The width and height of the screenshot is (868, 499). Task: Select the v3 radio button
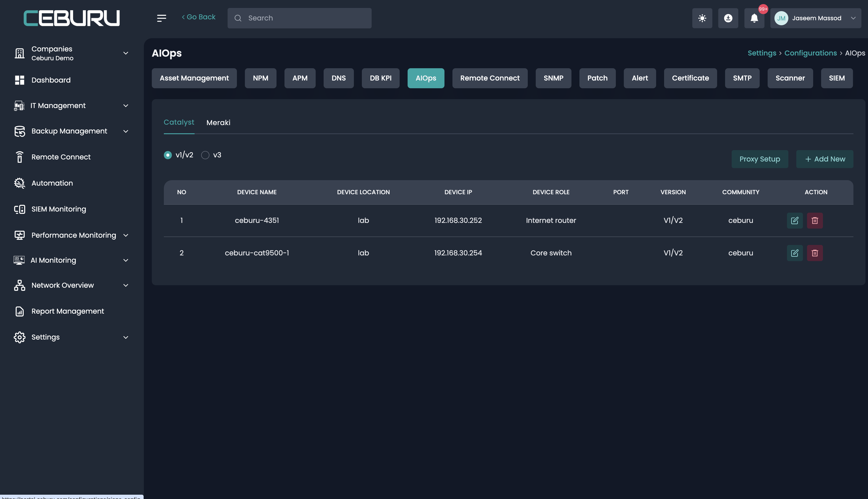(x=205, y=155)
